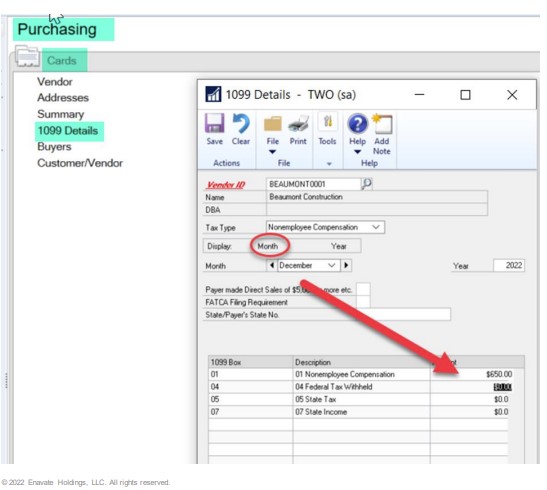Click the empty DBA field
Screen dimensions: 547x490
(x=377, y=210)
